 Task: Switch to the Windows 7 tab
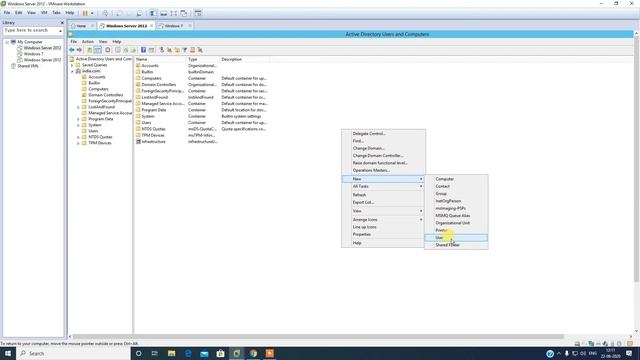[x=173, y=26]
